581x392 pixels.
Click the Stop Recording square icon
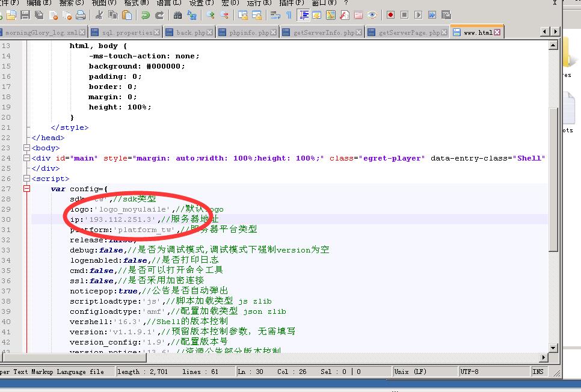pyautogui.click(x=405, y=15)
